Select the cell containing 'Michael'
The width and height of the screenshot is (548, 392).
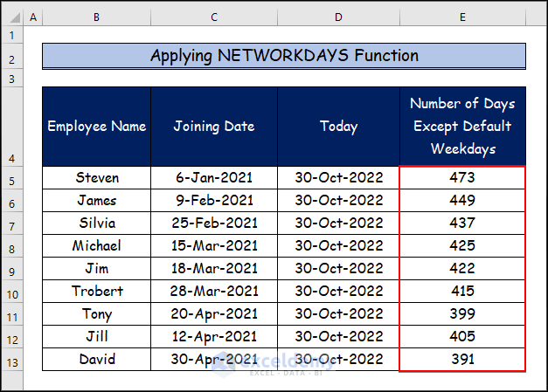pos(97,245)
